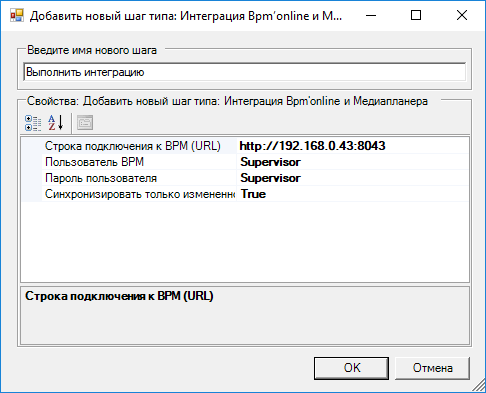
Task: Minimize the dialog window
Action: pos(371,15)
